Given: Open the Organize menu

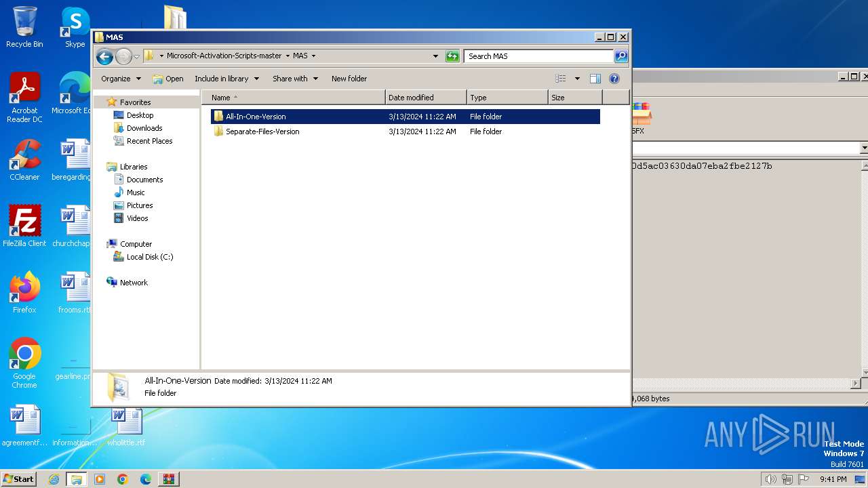Looking at the screenshot, I should coord(121,79).
